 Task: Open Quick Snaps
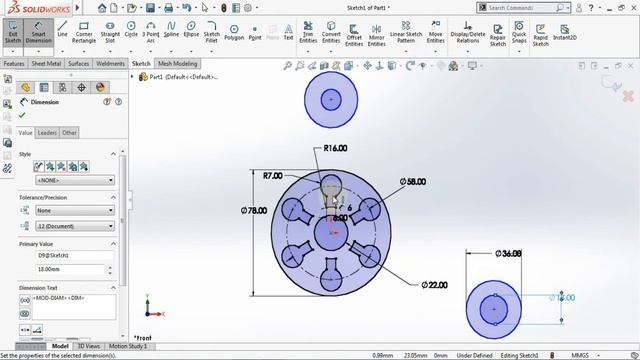(x=519, y=32)
